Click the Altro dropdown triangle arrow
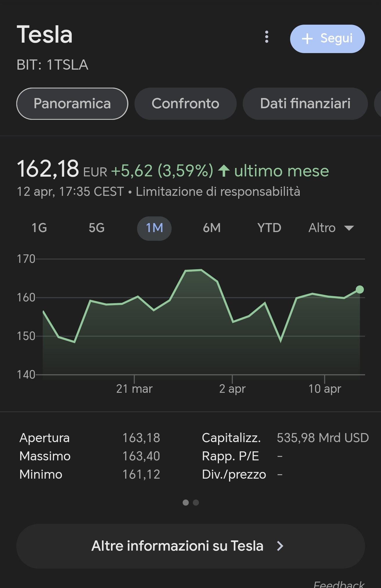The height and width of the screenshot is (588, 381). [349, 228]
